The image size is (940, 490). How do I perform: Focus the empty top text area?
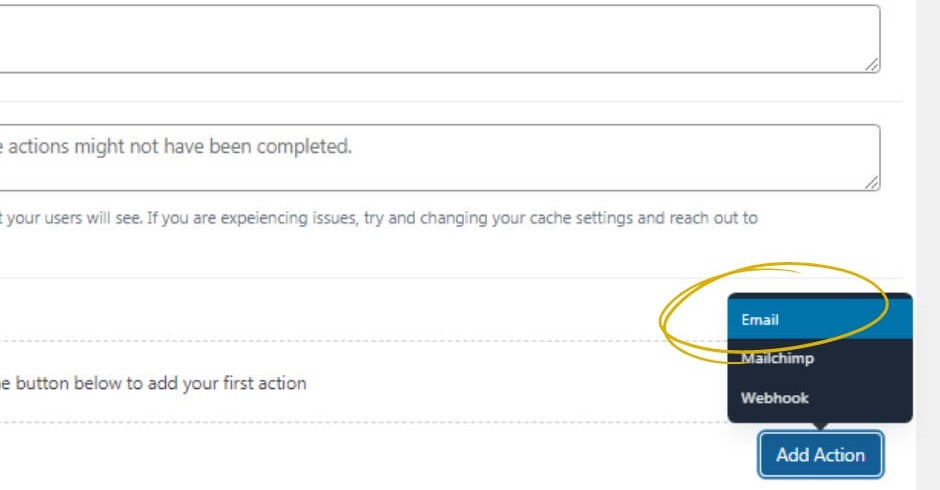(x=439, y=38)
